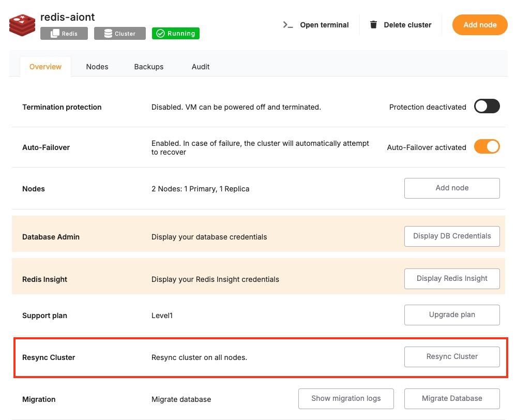This screenshot has height=420, width=516.
Task: Open the Backups tab
Action: (149, 67)
